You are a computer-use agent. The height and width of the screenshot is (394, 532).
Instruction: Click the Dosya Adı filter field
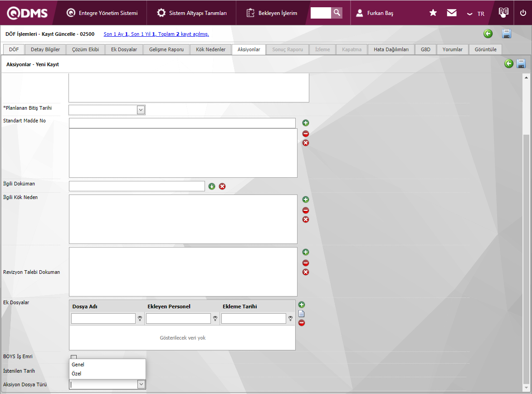[x=103, y=318]
